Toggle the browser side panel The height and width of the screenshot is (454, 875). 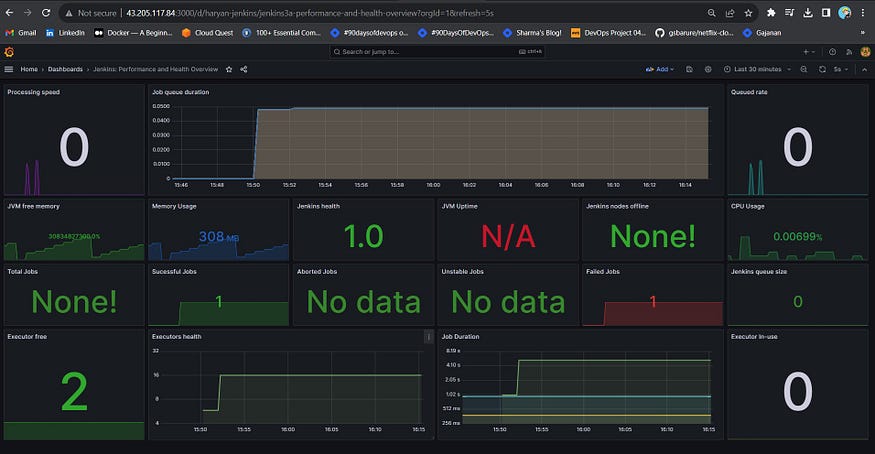tap(826, 13)
